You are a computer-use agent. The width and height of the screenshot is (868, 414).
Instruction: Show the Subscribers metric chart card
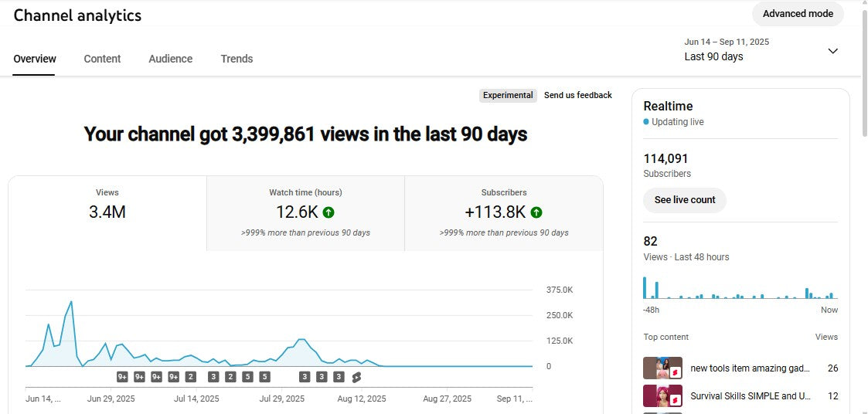[503, 212]
